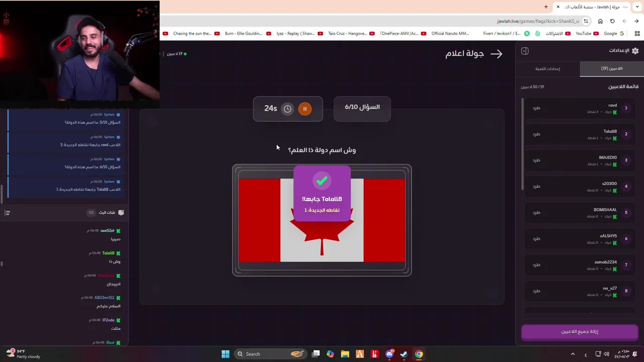Go to the browser home page
The width and height of the screenshot is (644, 362).
(600, 21)
